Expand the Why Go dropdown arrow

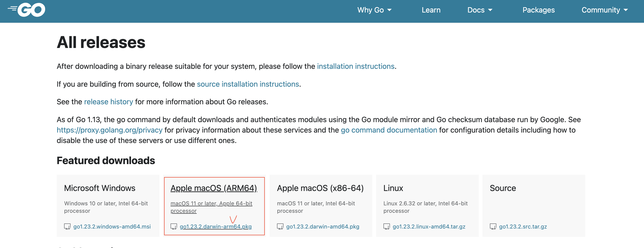(389, 10)
